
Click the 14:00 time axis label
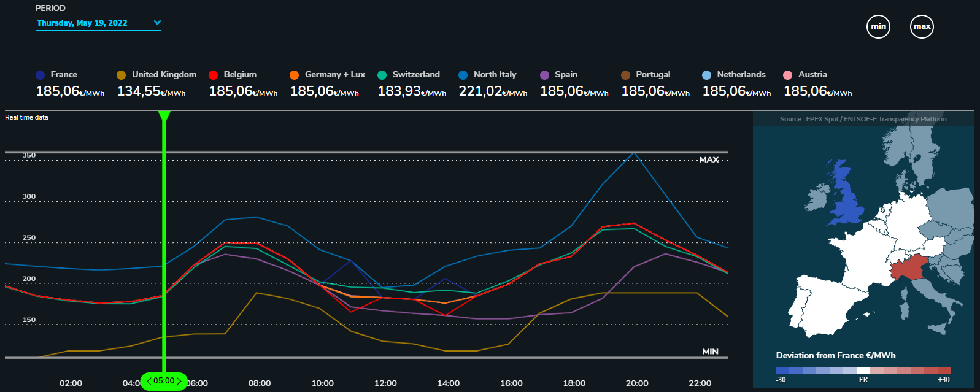click(x=449, y=383)
